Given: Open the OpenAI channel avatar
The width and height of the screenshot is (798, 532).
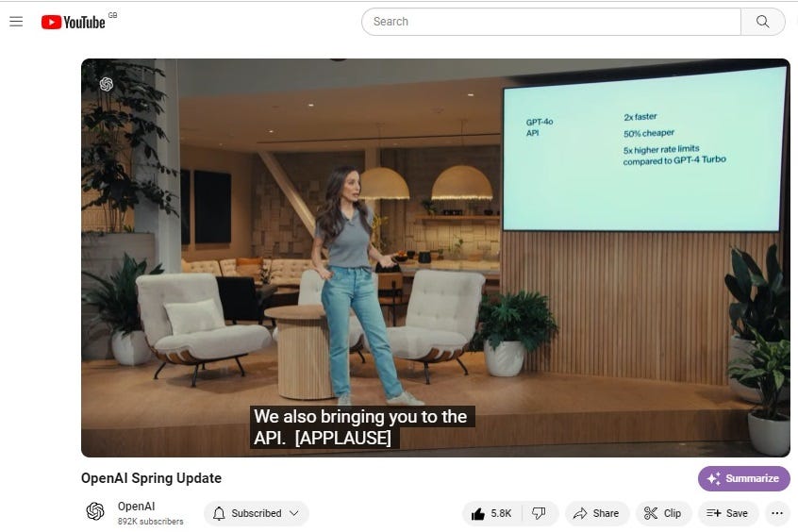Looking at the screenshot, I should click(x=95, y=511).
